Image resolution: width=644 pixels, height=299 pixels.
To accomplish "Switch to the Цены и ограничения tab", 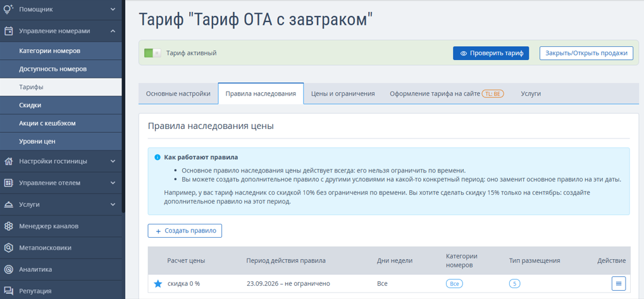I will pos(342,94).
